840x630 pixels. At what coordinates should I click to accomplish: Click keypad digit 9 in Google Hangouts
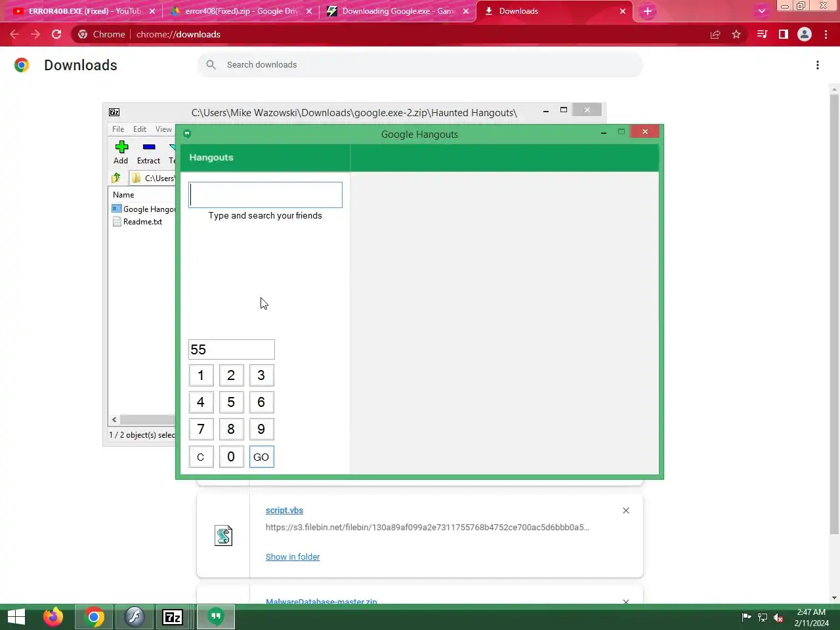(261, 429)
